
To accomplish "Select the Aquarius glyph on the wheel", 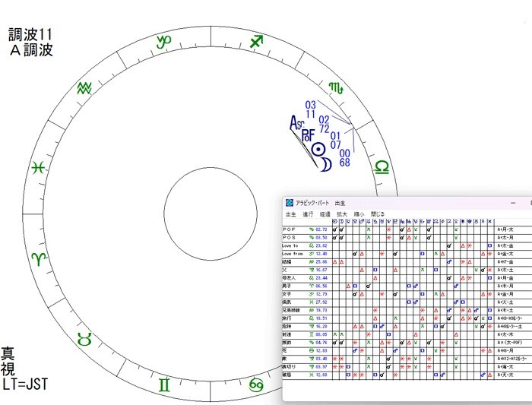I will (87, 89).
